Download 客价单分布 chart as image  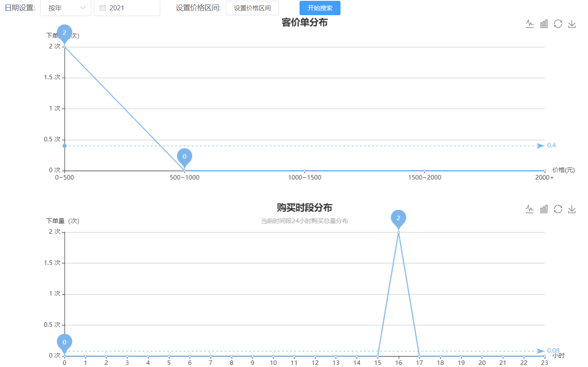pos(572,24)
